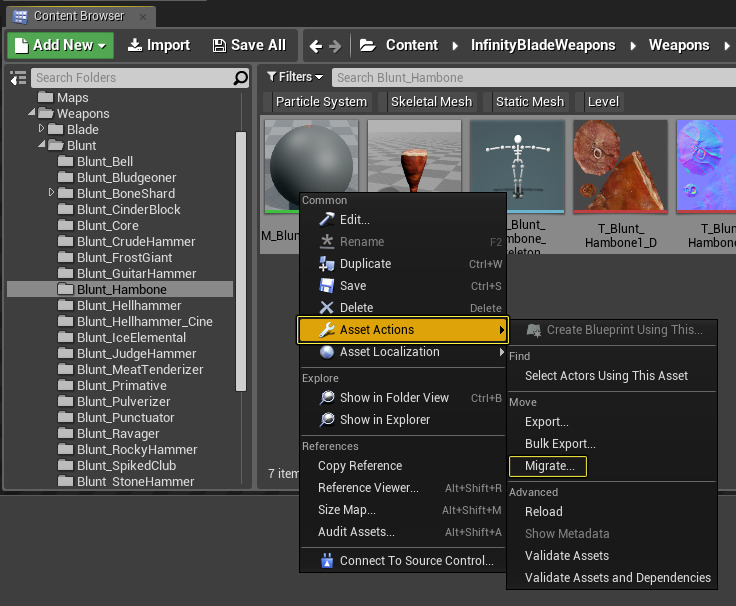Click the forward navigation arrow icon

point(335,45)
